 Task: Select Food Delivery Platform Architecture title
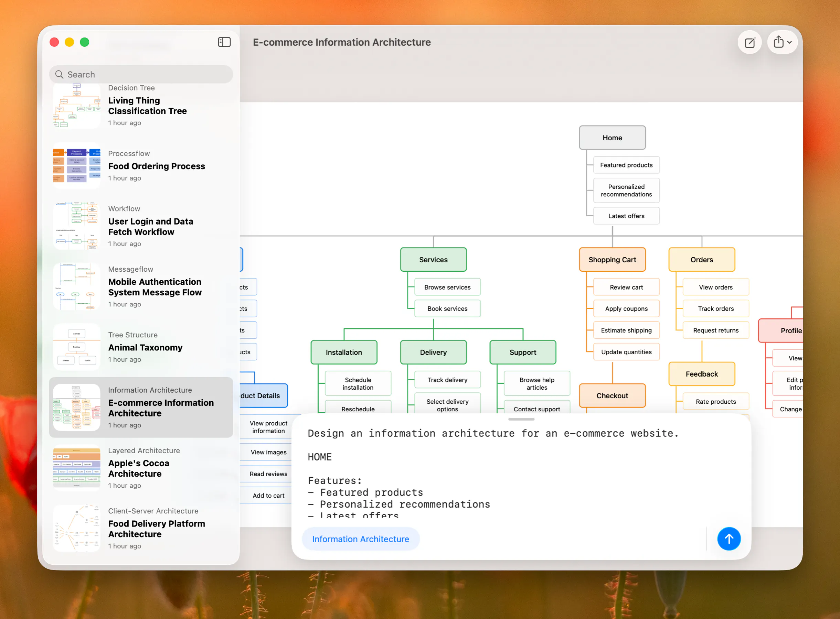click(x=157, y=529)
